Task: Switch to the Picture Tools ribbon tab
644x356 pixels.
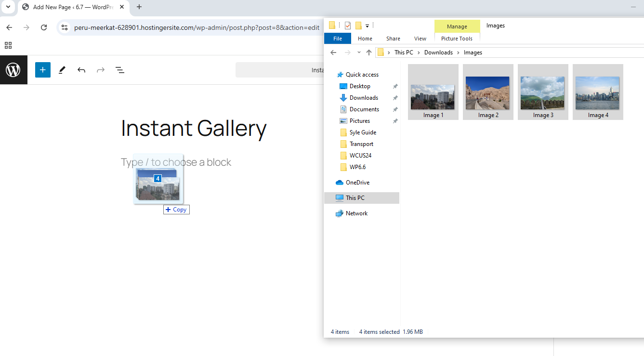Action: (x=457, y=38)
